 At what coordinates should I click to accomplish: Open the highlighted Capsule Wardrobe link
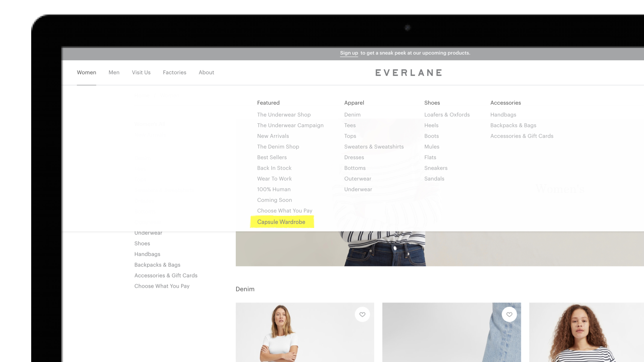pos(281,222)
